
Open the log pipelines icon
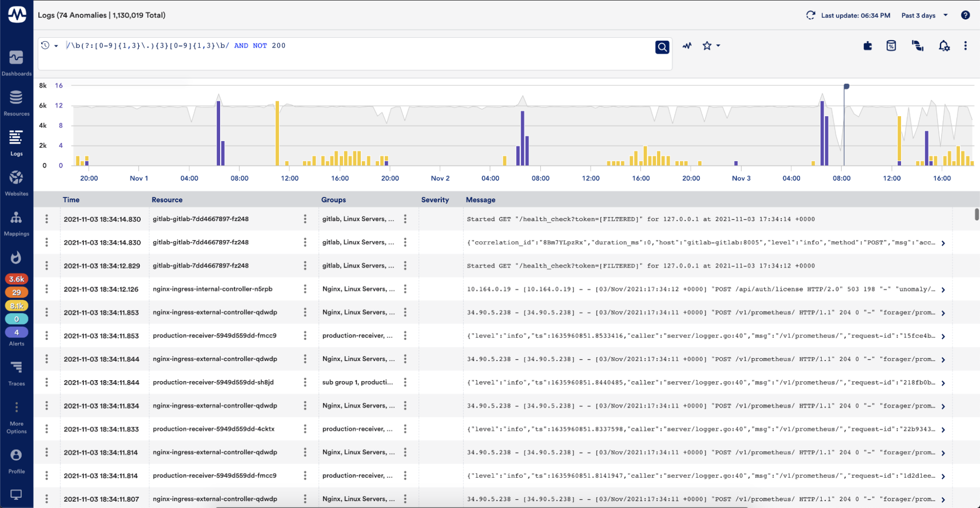pyautogui.click(x=917, y=46)
